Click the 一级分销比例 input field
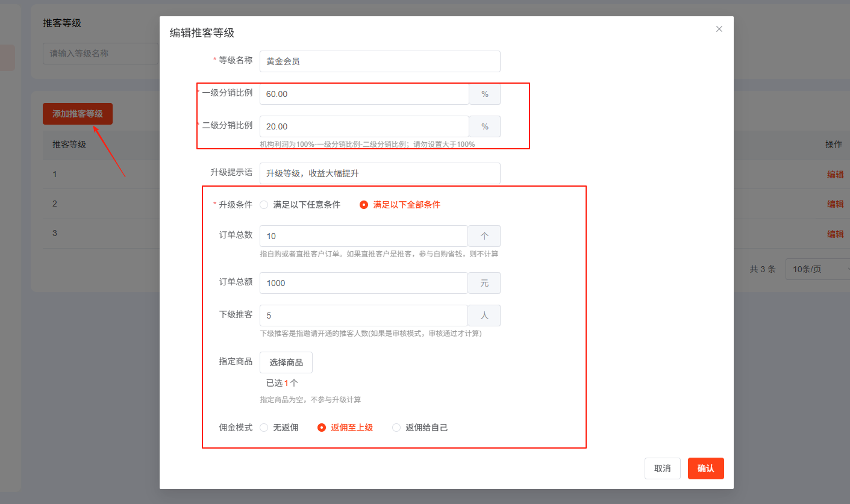The image size is (850, 504). click(x=364, y=94)
